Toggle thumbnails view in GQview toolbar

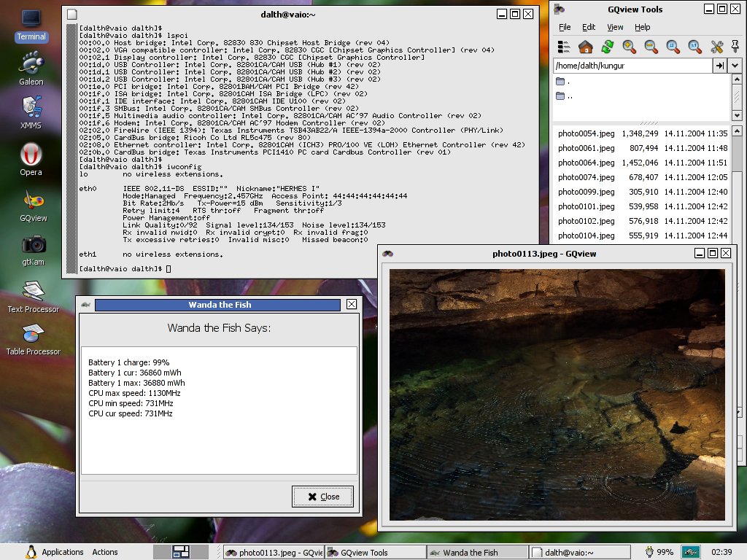tap(564, 46)
